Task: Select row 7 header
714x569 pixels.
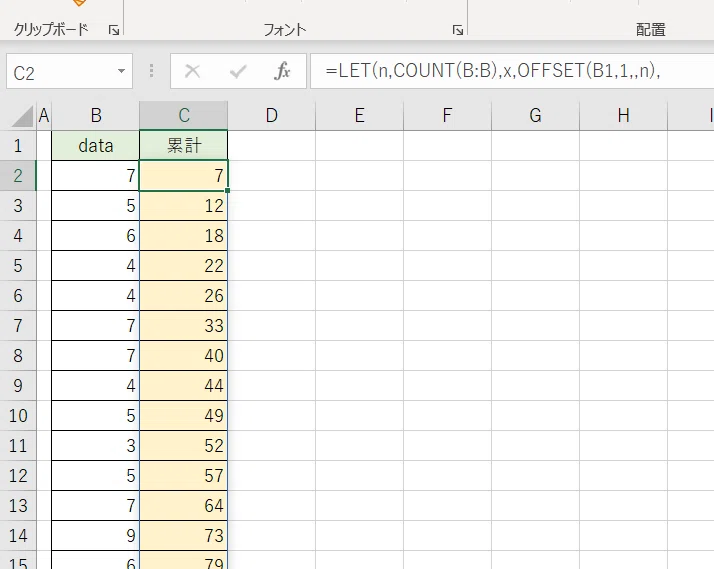Action: pyautogui.click(x=18, y=326)
